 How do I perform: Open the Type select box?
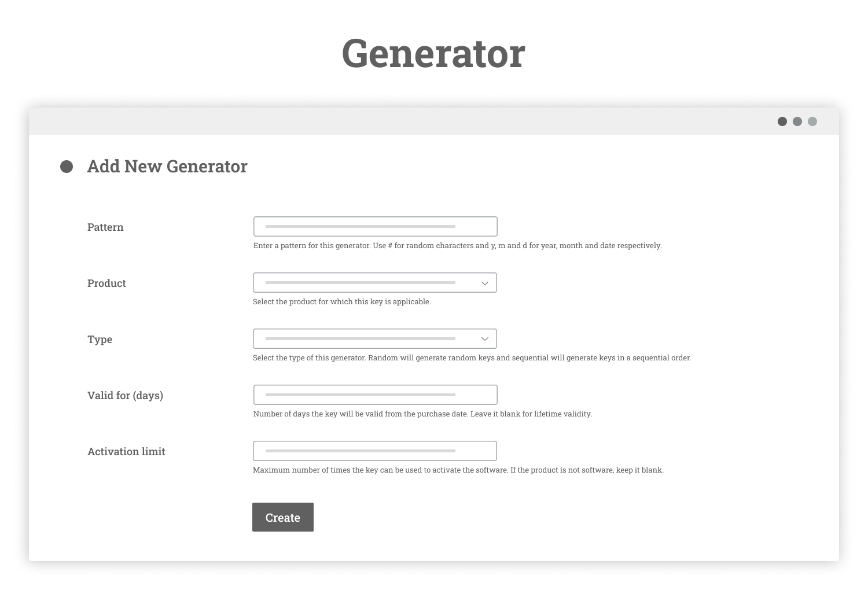pos(375,339)
